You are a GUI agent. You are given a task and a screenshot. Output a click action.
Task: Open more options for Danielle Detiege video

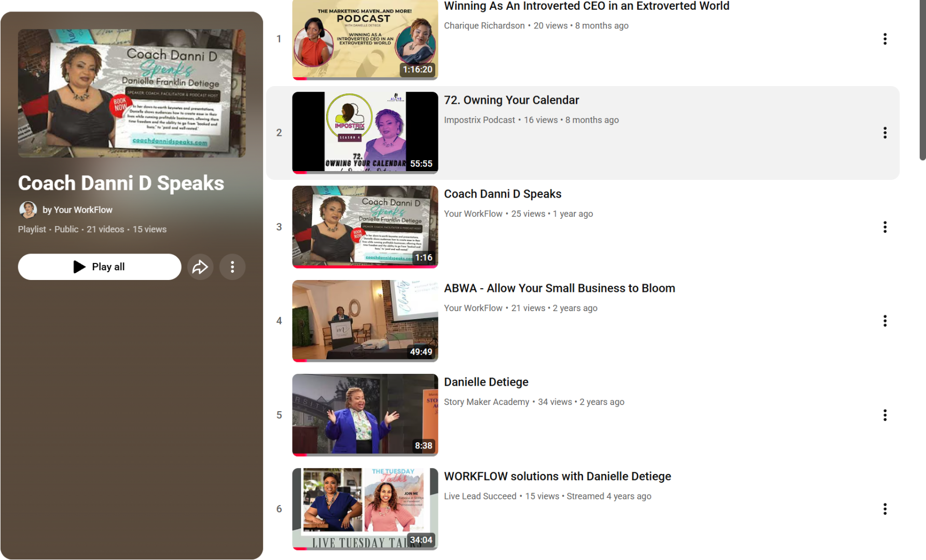pyautogui.click(x=885, y=415)
